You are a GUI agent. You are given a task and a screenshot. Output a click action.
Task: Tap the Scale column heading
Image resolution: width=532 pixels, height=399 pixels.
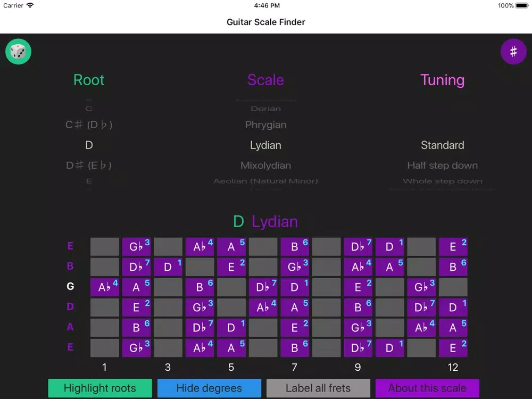[265, 80]
